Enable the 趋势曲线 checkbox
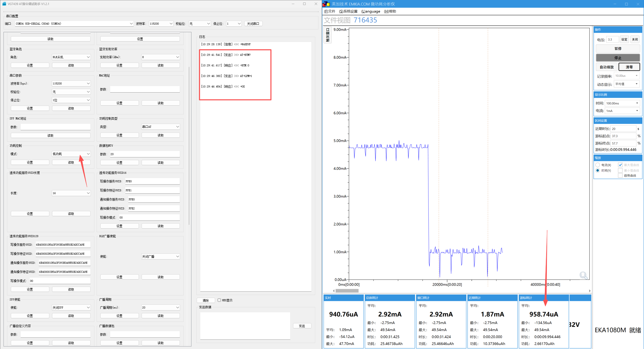The image size is (644, 349). pos(620,176)
